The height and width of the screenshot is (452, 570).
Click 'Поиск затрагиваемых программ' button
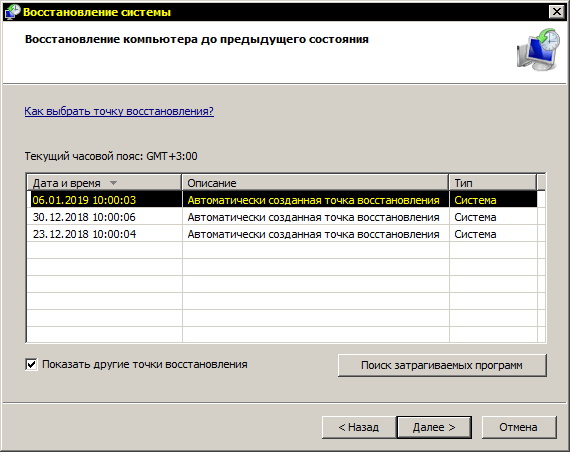(x=442, y=365)
